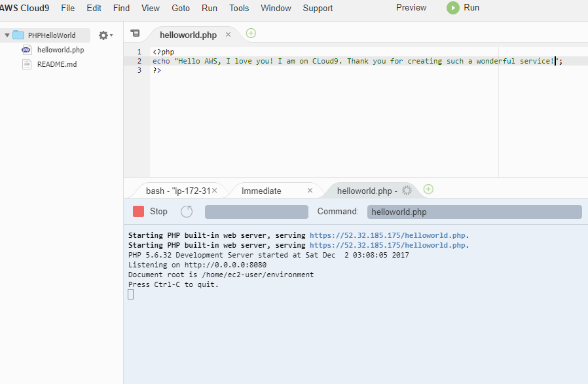
Task: Click the PHP file icon next to helloworld.php
Action: click(x=26, y=50)
